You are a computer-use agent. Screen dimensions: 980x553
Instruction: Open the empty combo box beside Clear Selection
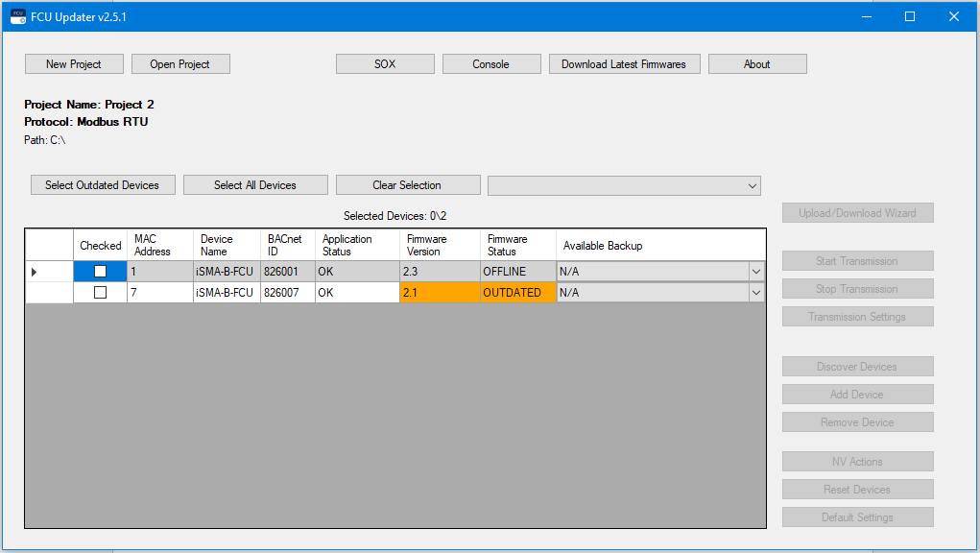coord(753,184)
